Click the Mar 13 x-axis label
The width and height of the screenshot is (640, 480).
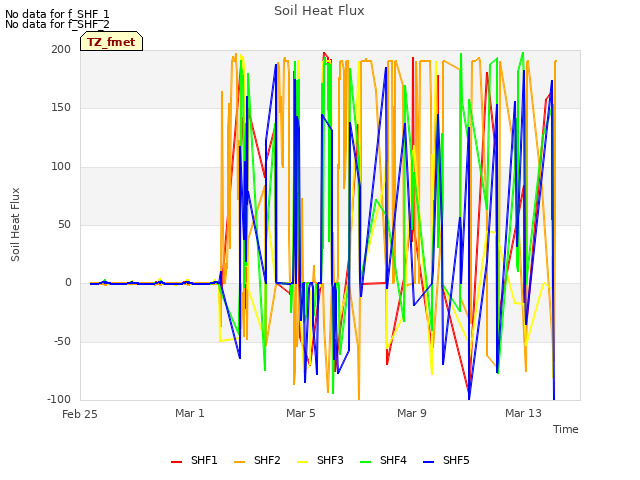pos(523,413)
